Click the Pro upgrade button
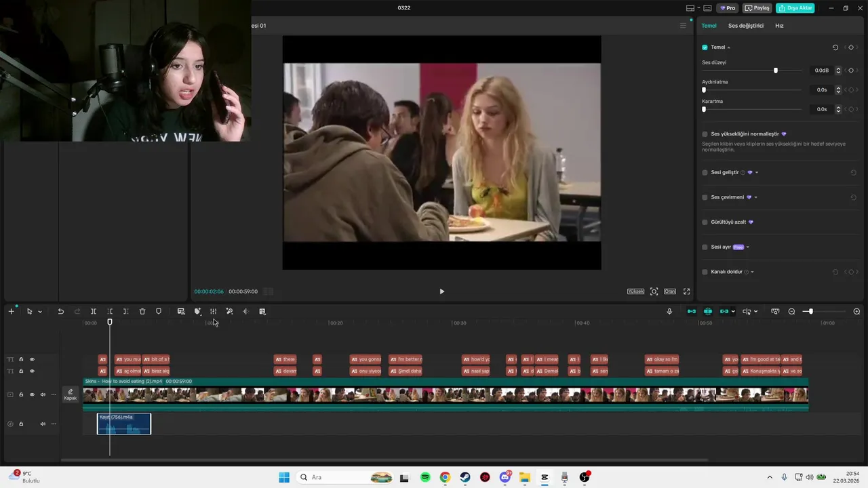868x488 pixels. 728,8
